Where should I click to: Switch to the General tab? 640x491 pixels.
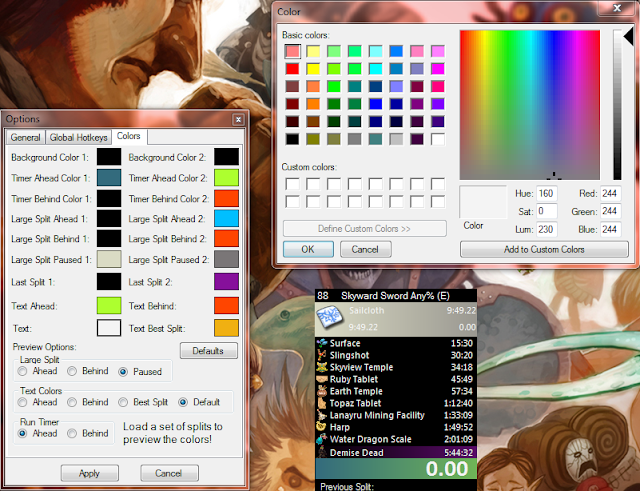(x=25, y=138)
